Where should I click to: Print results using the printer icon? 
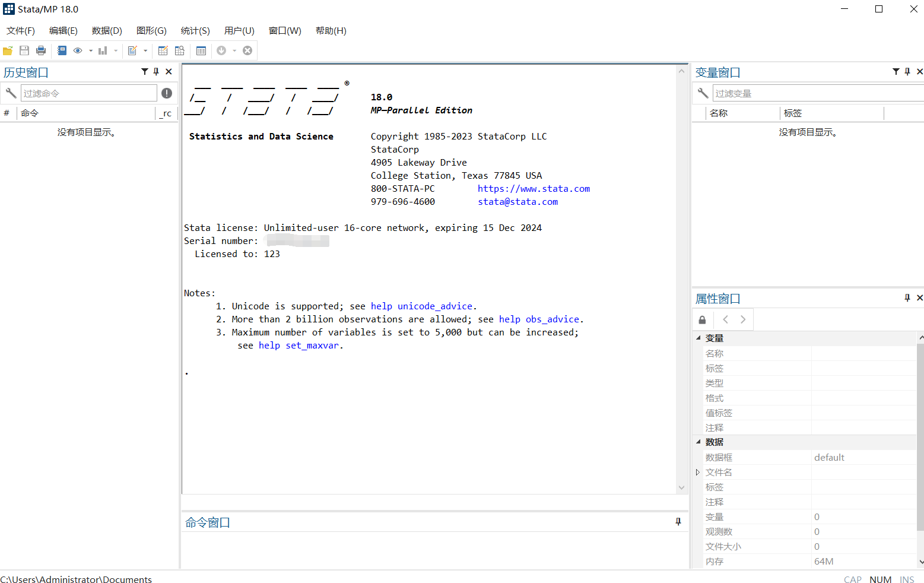41,51
